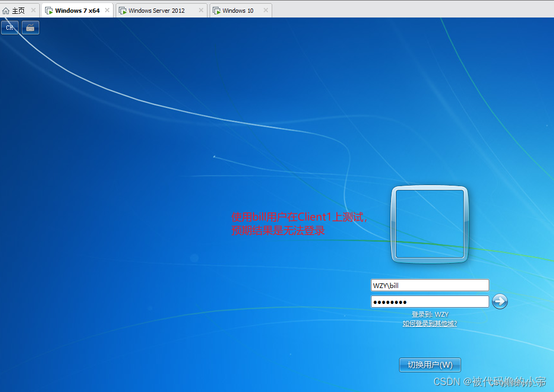This screenshot has height=392, width=554.
Task: Focus the password input field
Action: point(430,302)
